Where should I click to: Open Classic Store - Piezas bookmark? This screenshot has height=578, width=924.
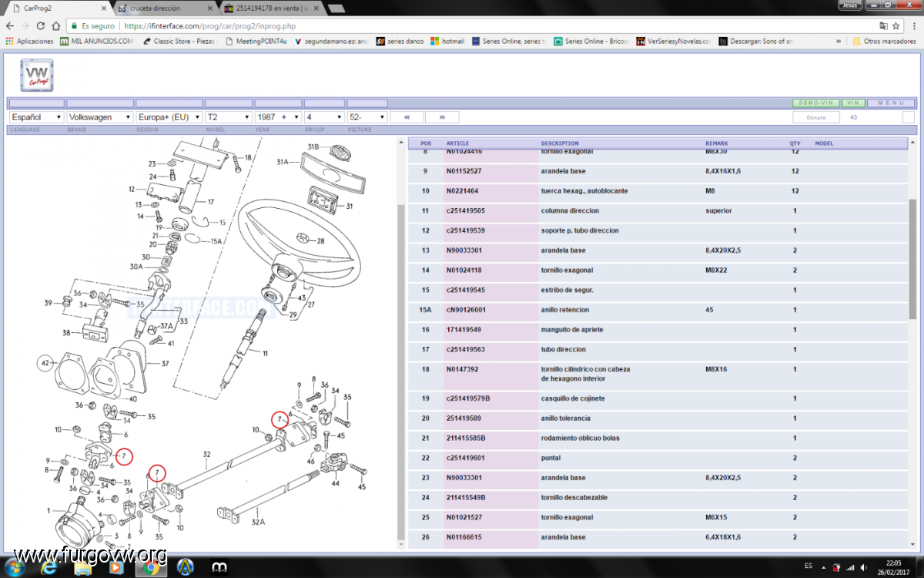(x=178, y=41)
